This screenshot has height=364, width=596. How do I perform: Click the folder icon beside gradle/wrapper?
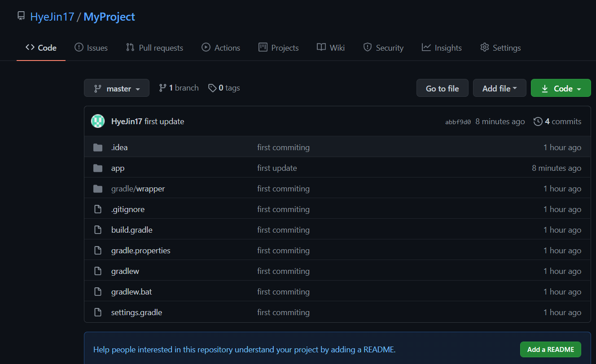click(98, 189)
